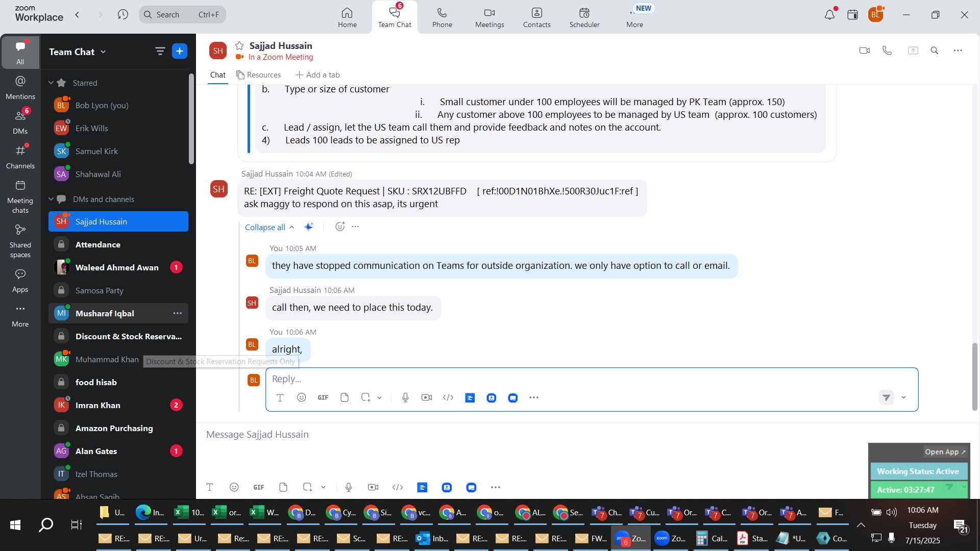Collapse the DMs and channels section
The image size is (980, 551).
(51, 199)
